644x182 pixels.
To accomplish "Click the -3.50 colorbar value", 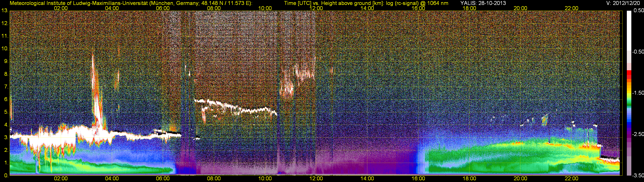I will point(638,176).
